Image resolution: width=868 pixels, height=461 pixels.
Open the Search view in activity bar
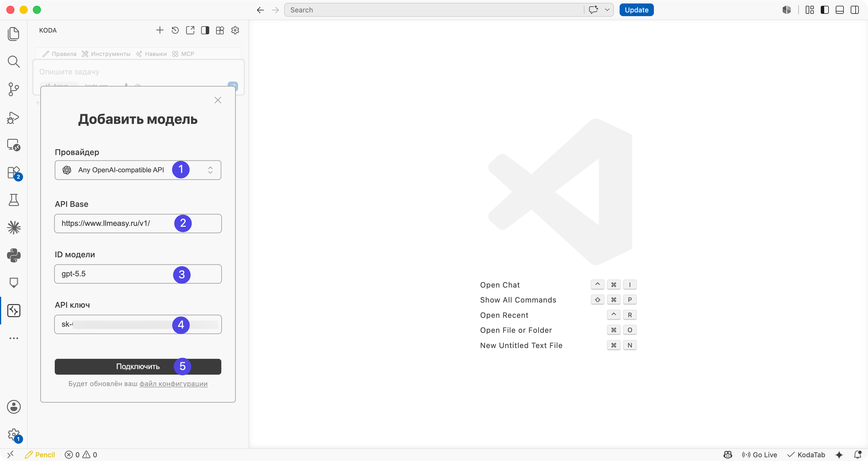pyautogui.click(x=14, y=62)
